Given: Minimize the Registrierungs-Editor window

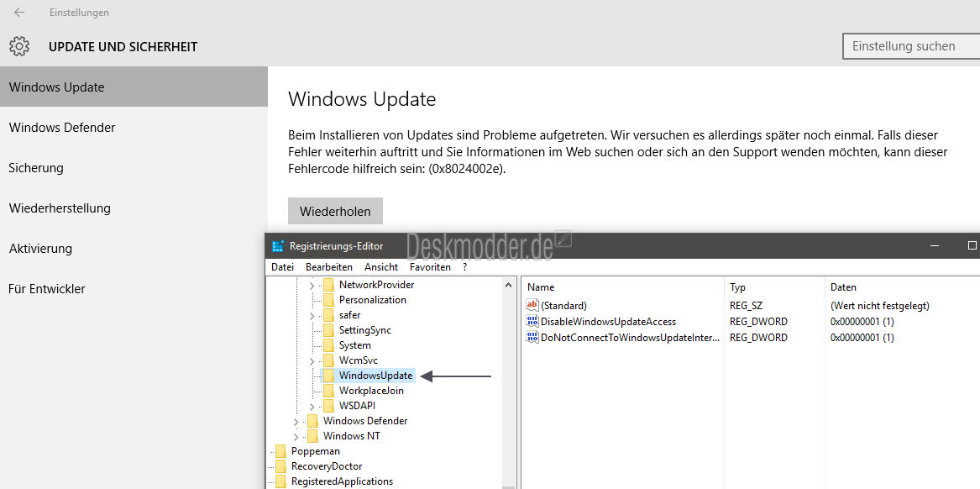Looking at the screenshot, I should click(x=935, y=245).
